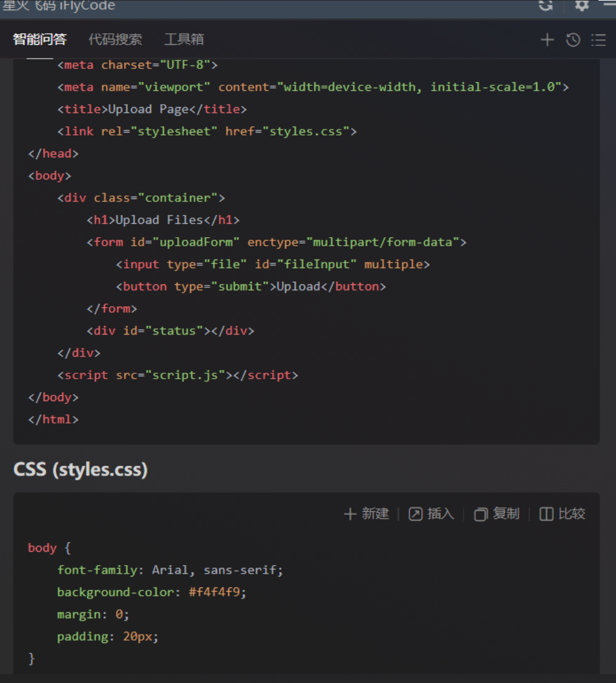Switch to 工具箱 tab
The width and height of the screenshot is (616, 683).
click(184, 40)
